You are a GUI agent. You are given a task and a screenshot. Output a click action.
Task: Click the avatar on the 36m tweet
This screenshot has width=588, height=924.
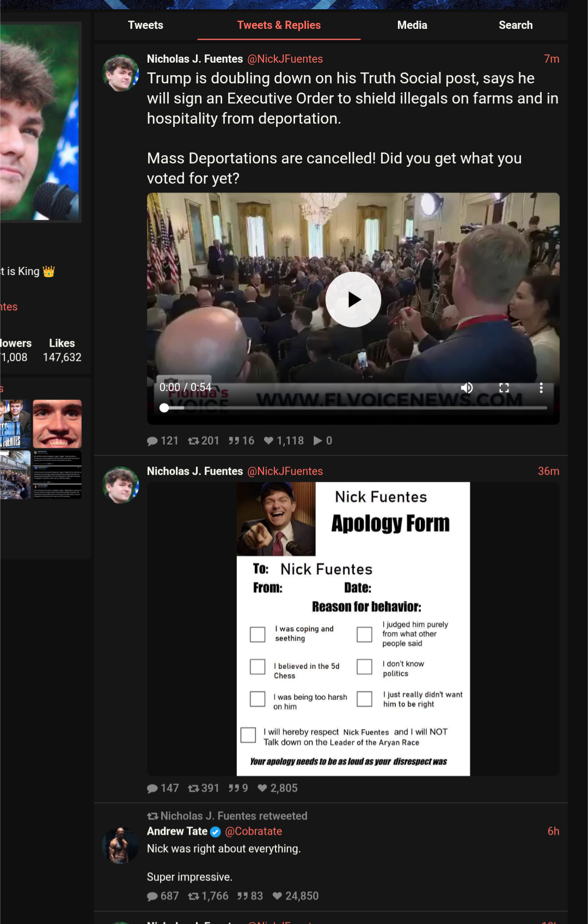[x=120, y=485]
